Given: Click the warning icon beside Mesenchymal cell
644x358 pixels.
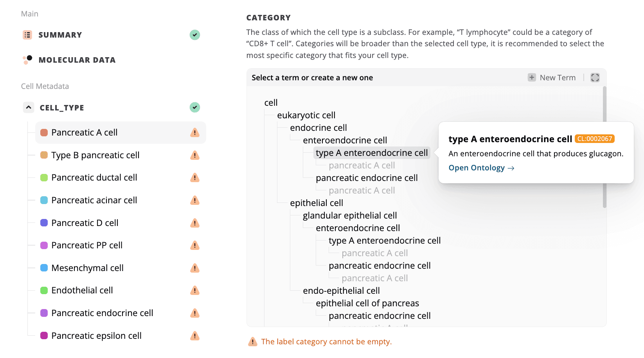Looking at the screenshot, I should tap(195, 268).
